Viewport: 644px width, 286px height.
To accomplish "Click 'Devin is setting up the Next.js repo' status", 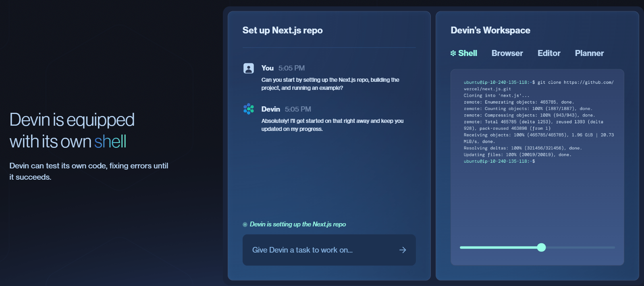I will click(x=297, y=224).
